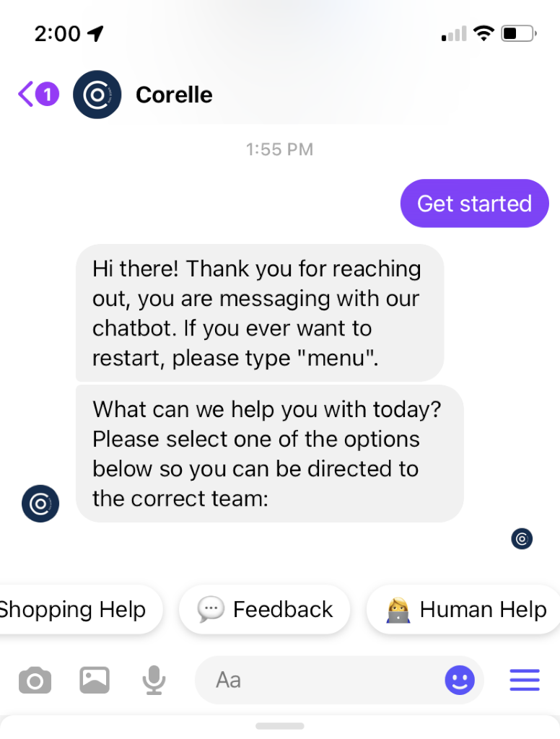The height and width of the screenshot is (739, 560).
Task: Tap the Hi there greeting message bubble
Action: tap(260, 313)
